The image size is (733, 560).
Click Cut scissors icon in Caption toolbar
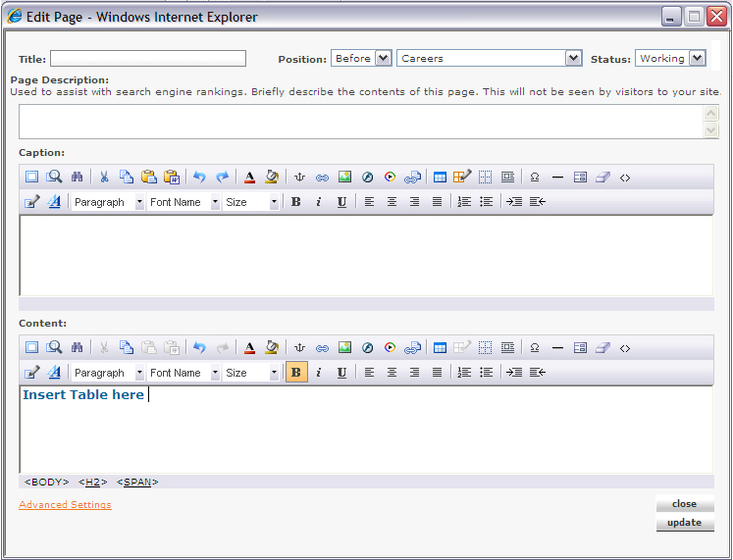click(104, 177)
